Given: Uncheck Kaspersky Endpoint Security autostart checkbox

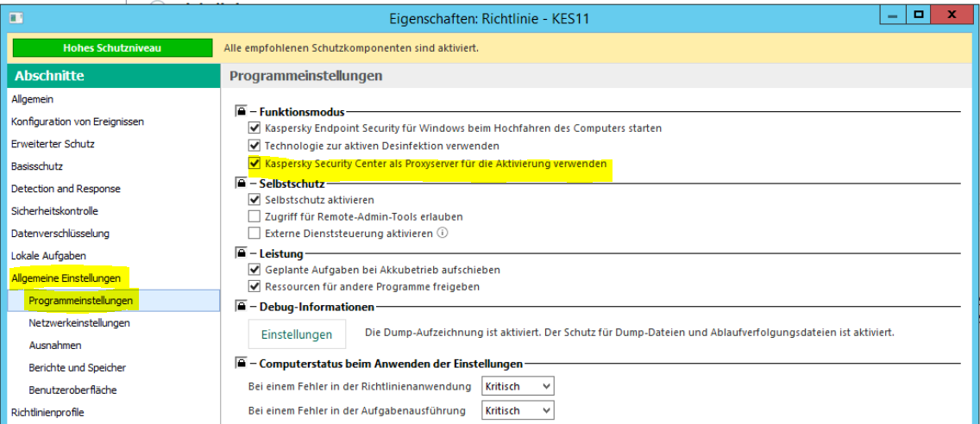Looking at the screenshot, I should [254, 128].
